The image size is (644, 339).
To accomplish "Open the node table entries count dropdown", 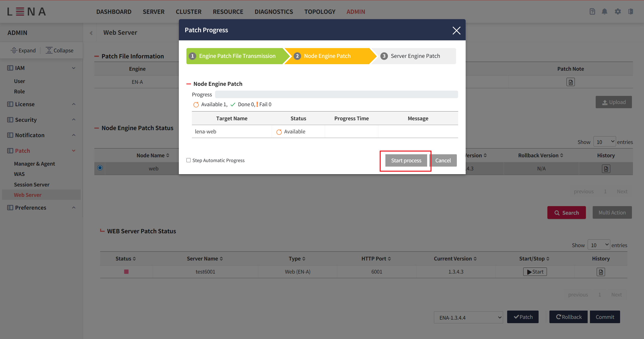I will pos(605,142).
